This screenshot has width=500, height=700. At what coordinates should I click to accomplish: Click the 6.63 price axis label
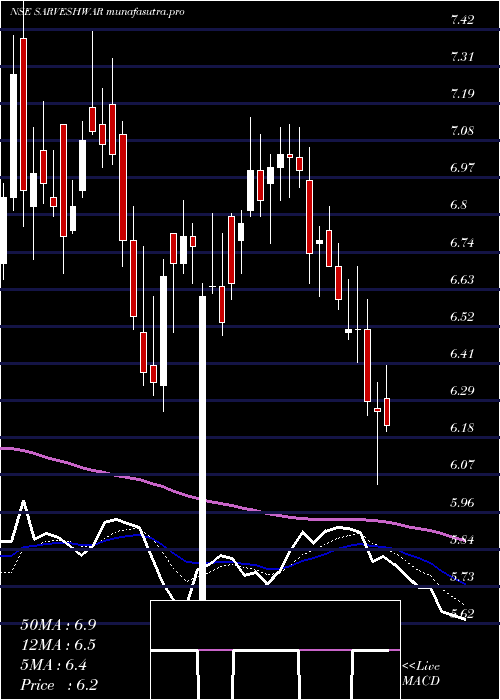(x=462, y=279)
